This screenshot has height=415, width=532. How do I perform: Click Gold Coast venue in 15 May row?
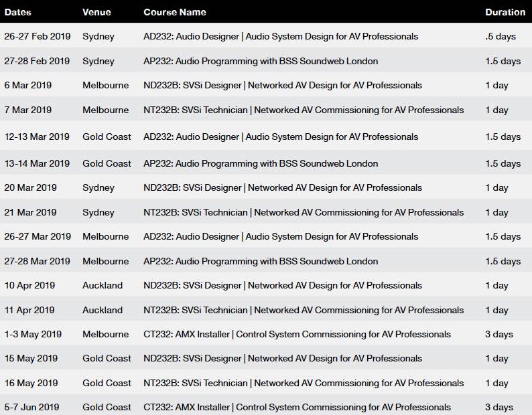point(107,358)
